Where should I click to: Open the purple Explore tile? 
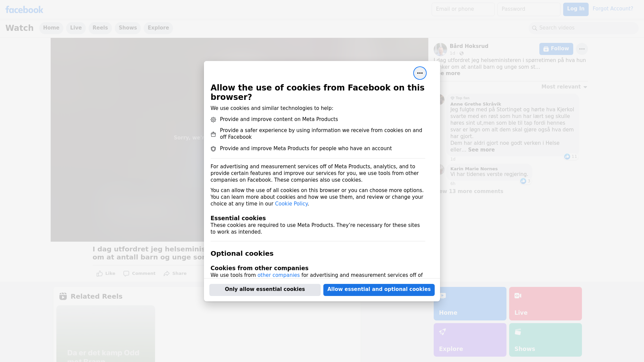[470, 340]
